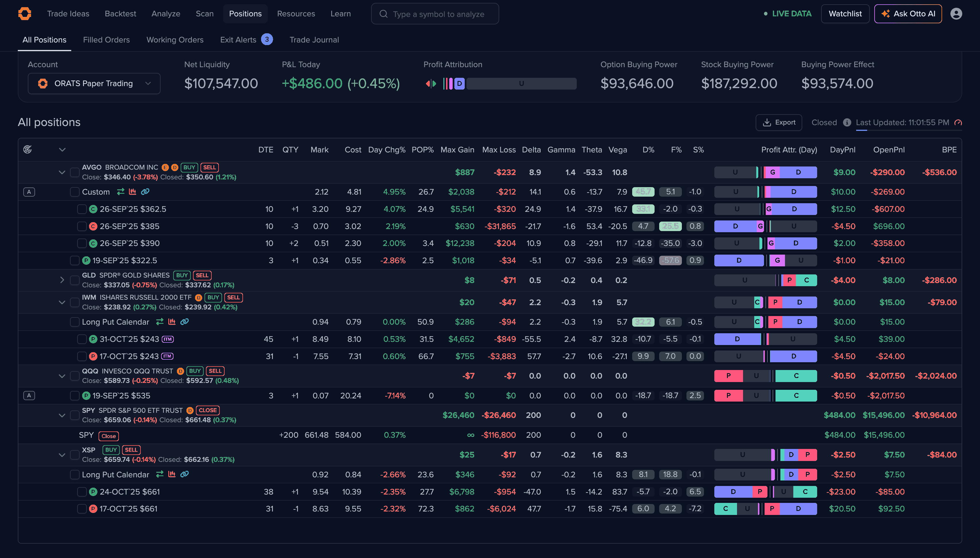Collapse the IWM iShares Russell 2000 group
The width and height of the screenshot is (980, 558).
(62, 302)
